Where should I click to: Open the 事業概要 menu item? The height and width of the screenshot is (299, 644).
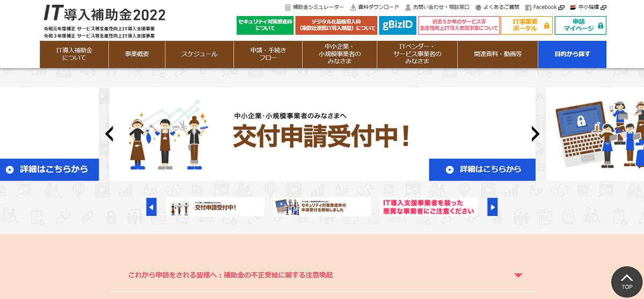point(137,54)
